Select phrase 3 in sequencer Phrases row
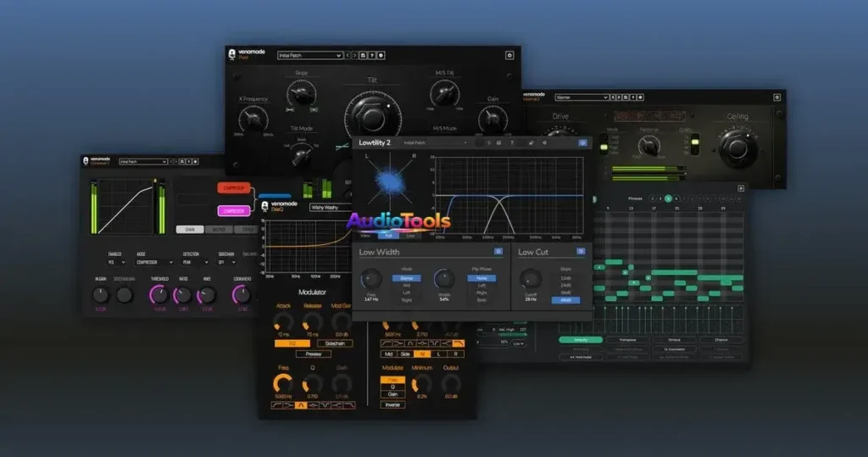 668,198
